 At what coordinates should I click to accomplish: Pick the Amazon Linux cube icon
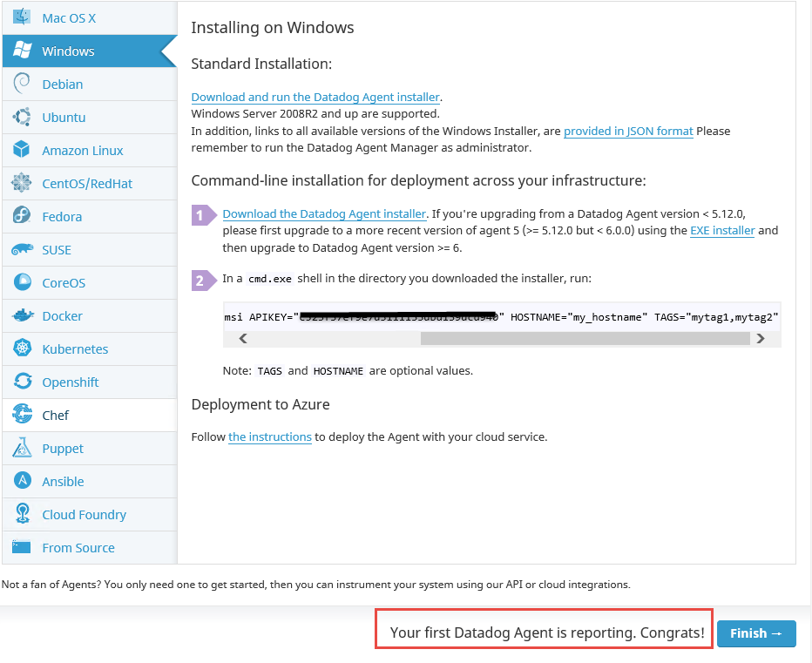[22, 150]
